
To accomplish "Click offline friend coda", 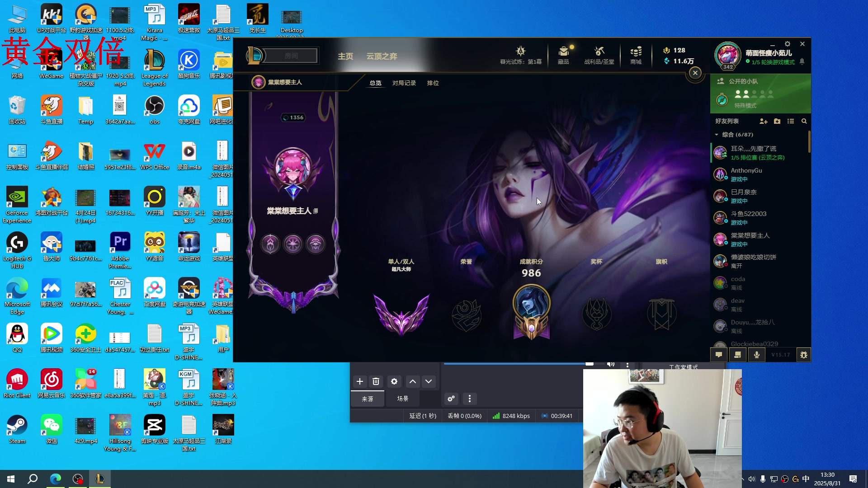I will [759, 283].
